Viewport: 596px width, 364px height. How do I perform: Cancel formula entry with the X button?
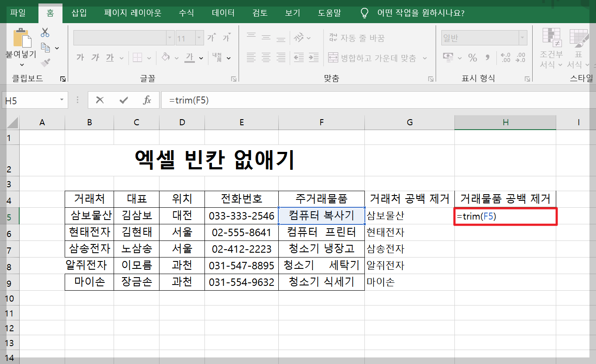[100, 100]
